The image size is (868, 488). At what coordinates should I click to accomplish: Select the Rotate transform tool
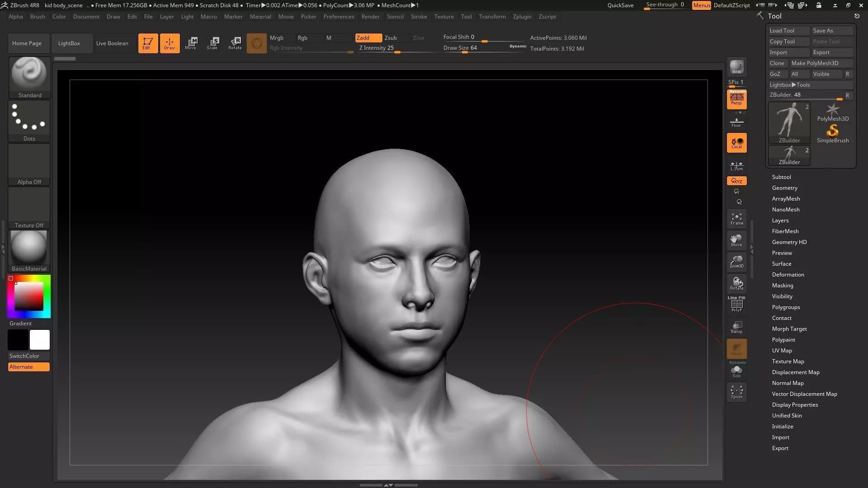pyautogui.click(x=235, y=43)
